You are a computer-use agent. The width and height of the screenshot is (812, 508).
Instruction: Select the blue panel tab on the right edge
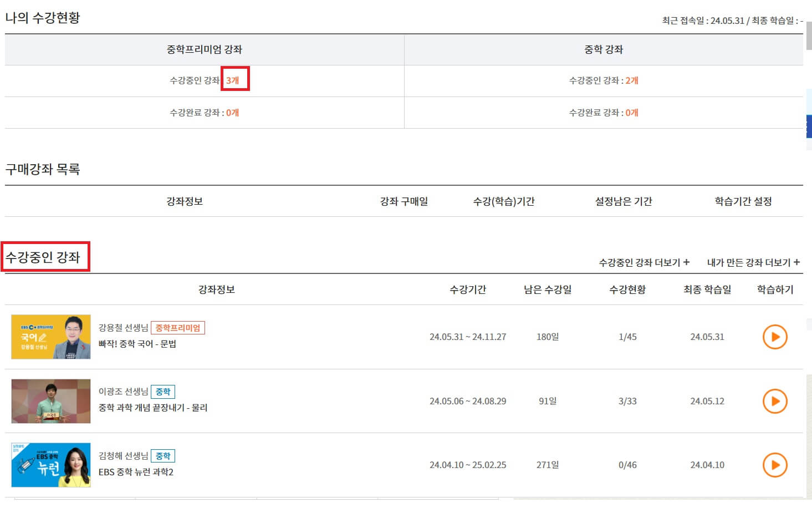[x=809, y=126]
